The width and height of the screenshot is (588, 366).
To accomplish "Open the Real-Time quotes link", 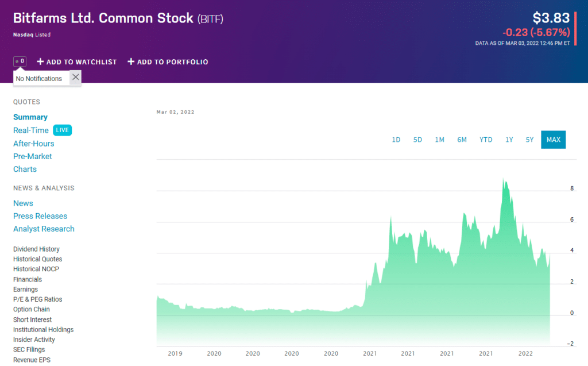I will point(31,130).
